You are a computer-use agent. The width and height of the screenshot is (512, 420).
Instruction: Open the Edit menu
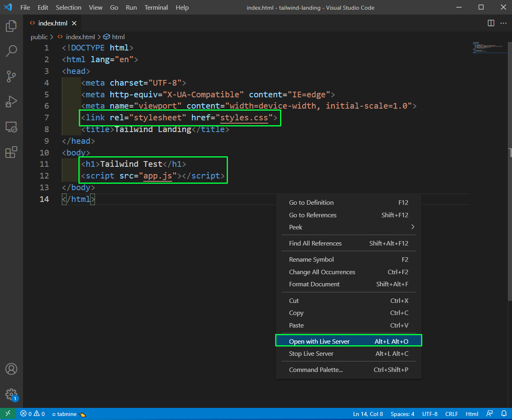click(43, 7)
